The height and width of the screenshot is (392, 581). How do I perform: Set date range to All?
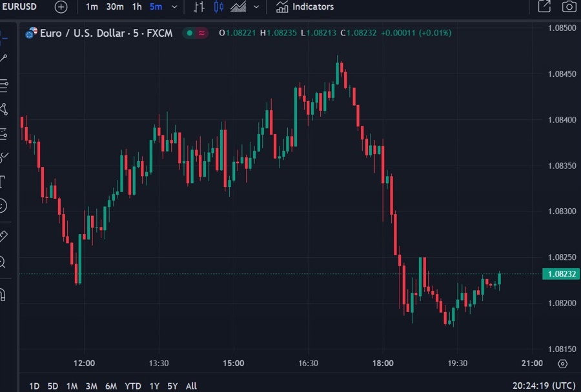pyautogui.click(x=191, y=386)
